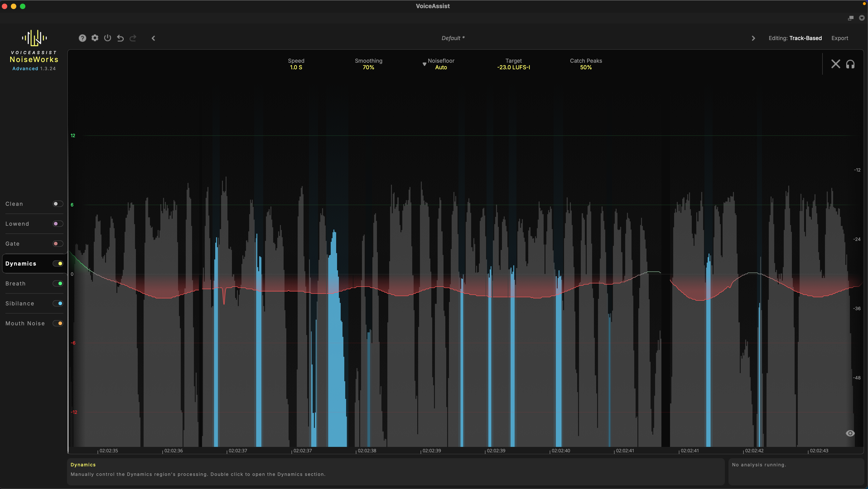Click the window resize icon top right

coord(851,18)
